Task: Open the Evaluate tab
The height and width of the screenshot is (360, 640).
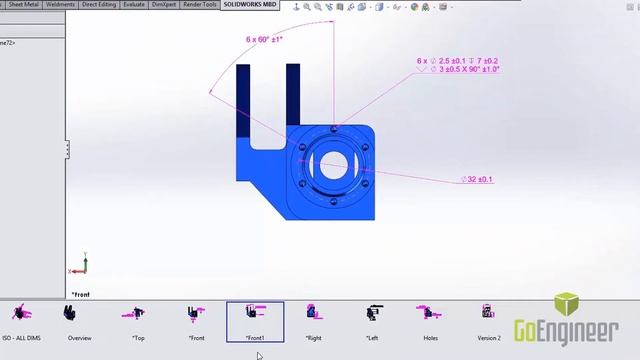Action: click(x=134, y=4)
